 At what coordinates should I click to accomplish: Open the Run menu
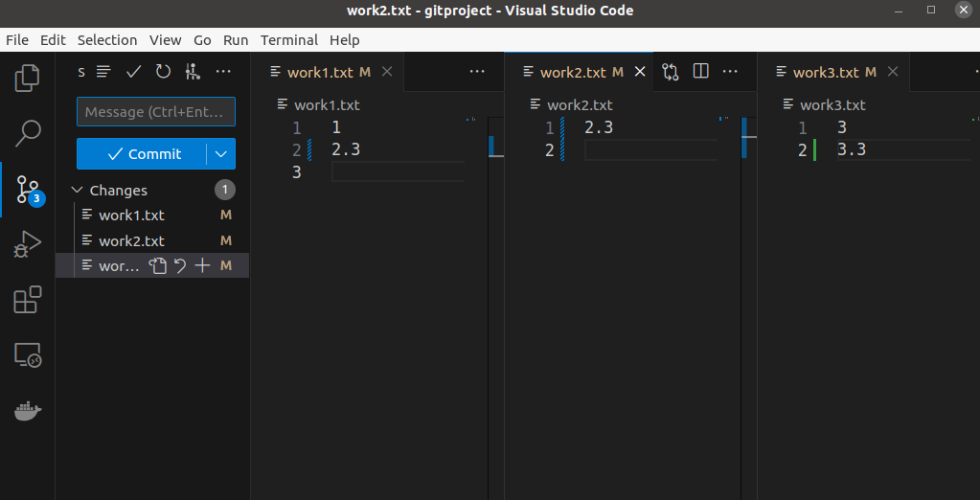pos(236,40)
